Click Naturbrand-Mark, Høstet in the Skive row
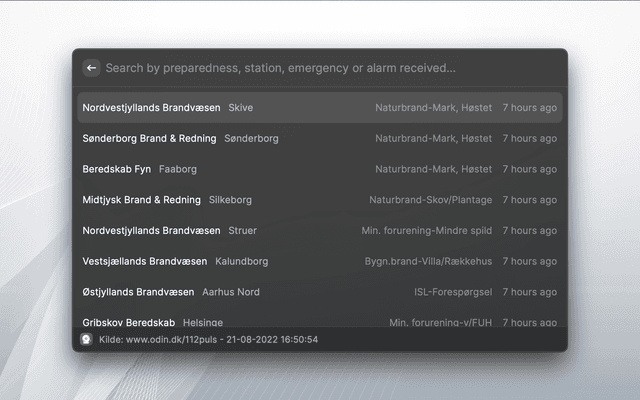Screen dimensions: 640x400 433,108
